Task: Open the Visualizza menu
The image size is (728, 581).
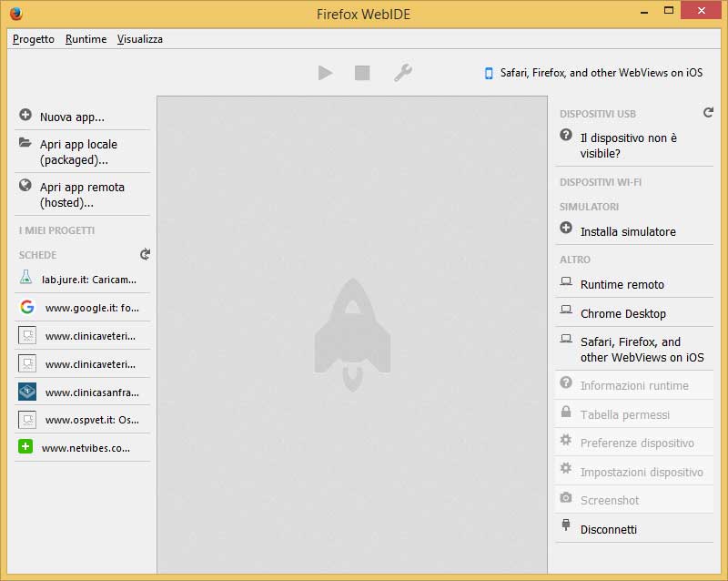Action: pyautogui.click(x=140, y=39)
